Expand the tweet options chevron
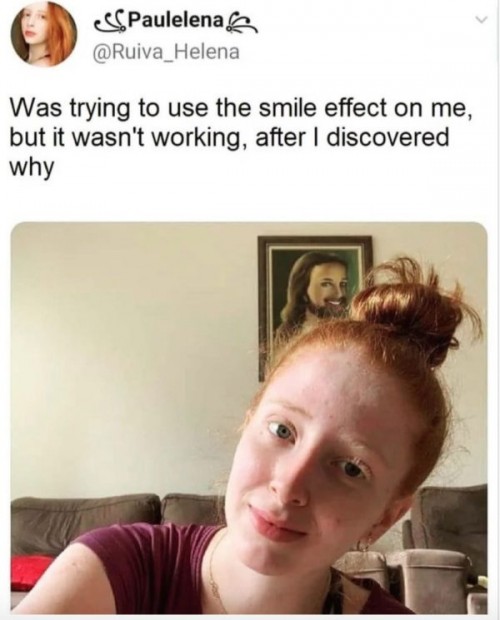This screenshot has width=500, height=620. [x=483, y=19]
